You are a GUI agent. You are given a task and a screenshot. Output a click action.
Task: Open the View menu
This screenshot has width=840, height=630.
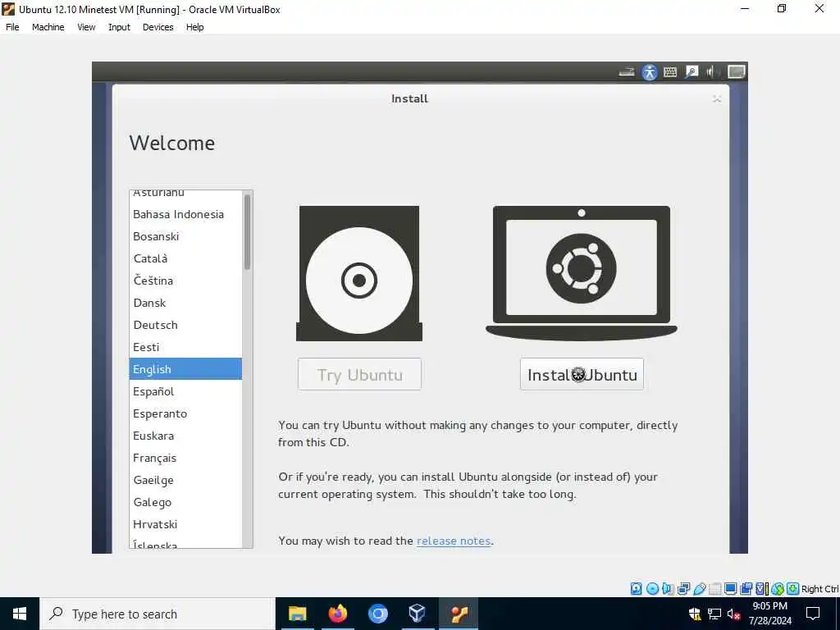point(86,27)
